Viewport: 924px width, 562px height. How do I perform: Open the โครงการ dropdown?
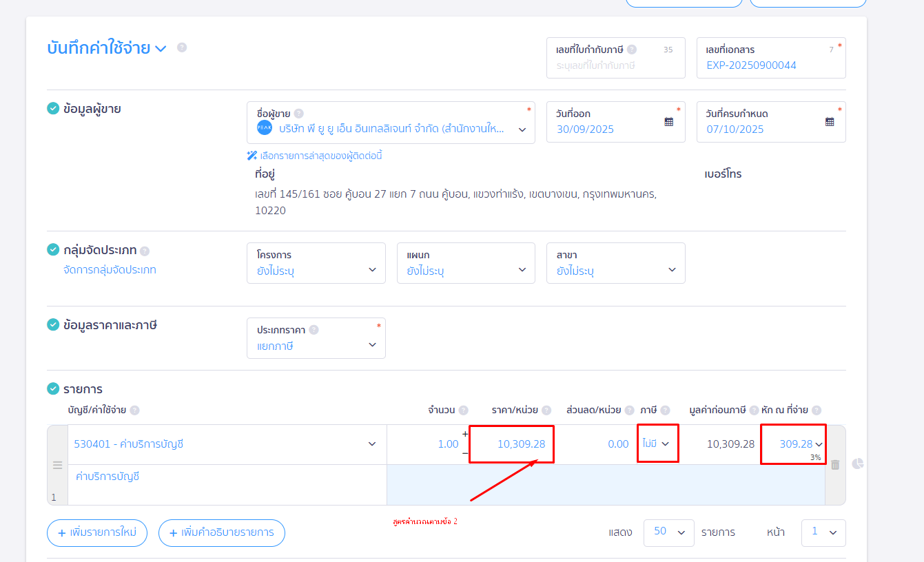tap(316, 263)
